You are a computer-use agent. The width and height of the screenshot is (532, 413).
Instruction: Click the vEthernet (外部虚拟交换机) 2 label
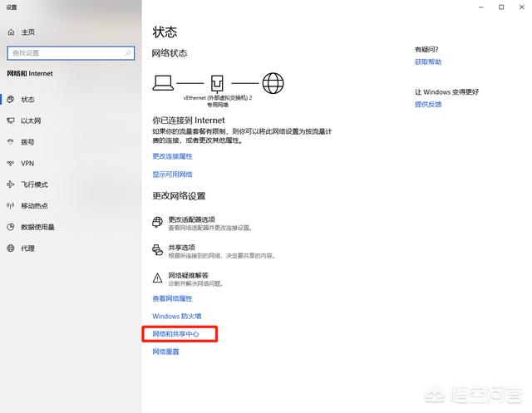(218, 98)
